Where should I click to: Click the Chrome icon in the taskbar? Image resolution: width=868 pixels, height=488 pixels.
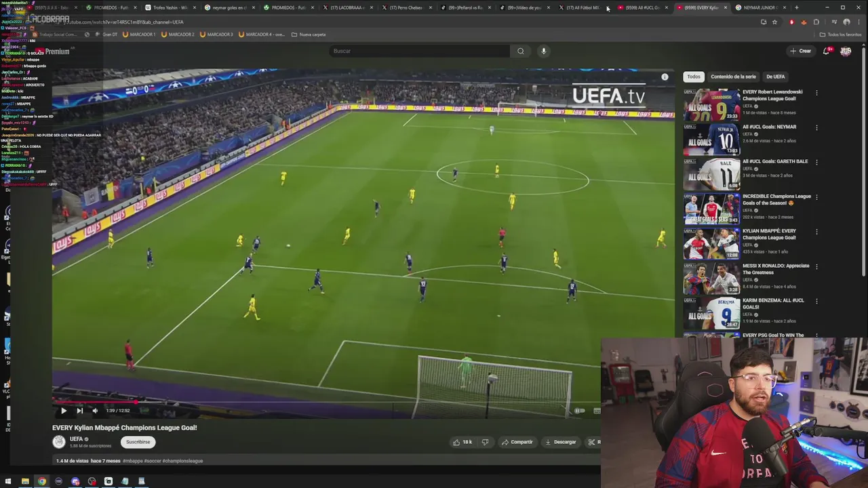click(x=42, y=481)
